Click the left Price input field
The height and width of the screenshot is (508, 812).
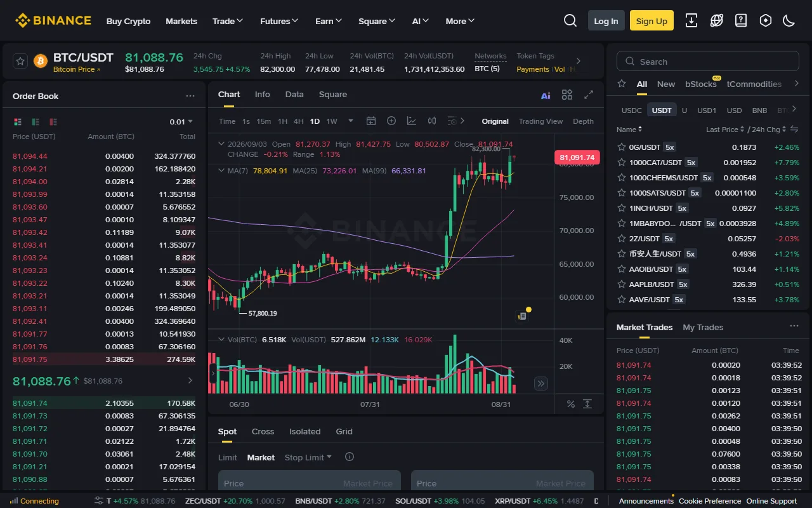tap(310, 483)
